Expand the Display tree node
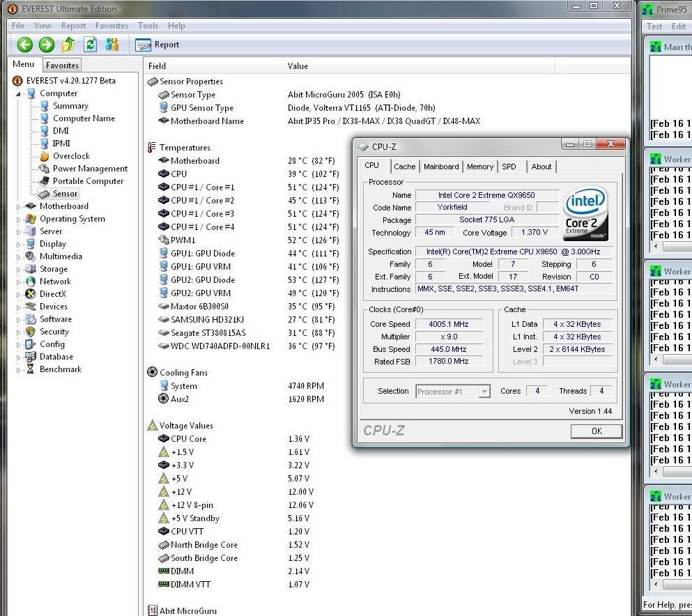Image resolution: width=692 pixels, height=616 pixels. pyautogui.click(x=19, y=244)
